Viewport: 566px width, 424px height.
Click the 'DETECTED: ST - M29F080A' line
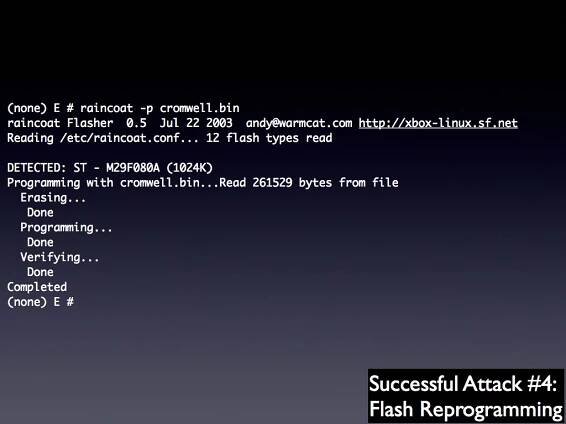(x=83, y=168)
